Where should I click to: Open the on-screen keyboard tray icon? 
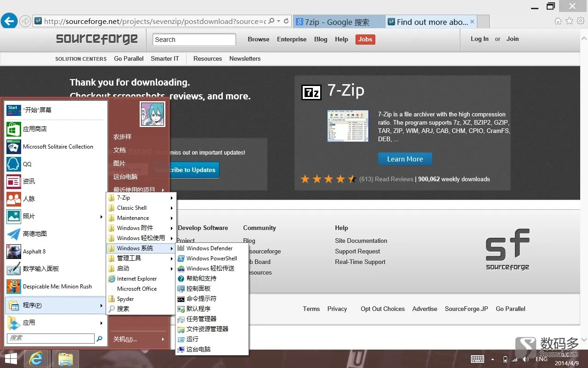[477, 359]
